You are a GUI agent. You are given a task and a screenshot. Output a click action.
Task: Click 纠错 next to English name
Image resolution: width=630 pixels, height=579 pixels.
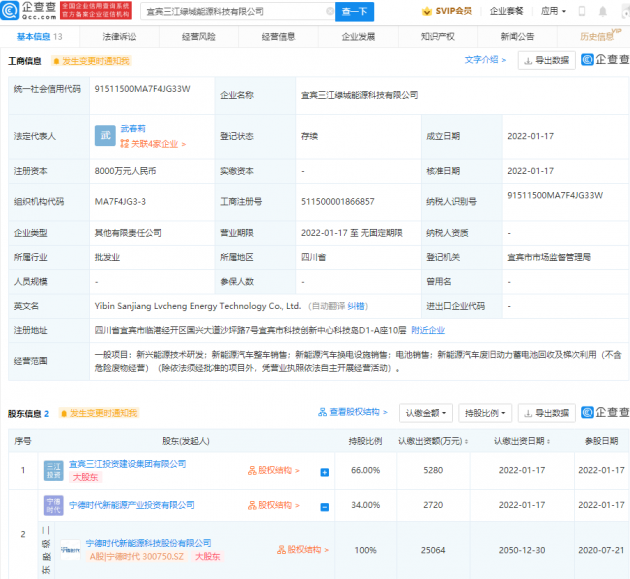356,306
